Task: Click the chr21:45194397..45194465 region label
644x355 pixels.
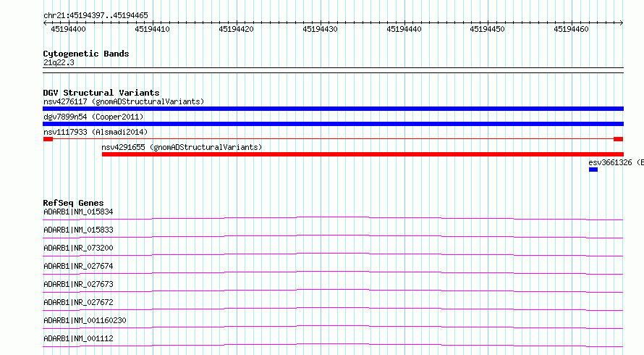Action: [x=96, y=15]
